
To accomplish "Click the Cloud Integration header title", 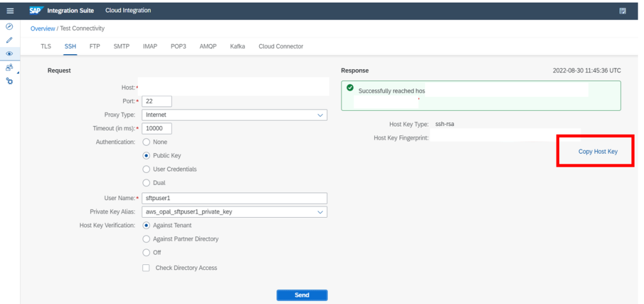I will coord(128,10).
